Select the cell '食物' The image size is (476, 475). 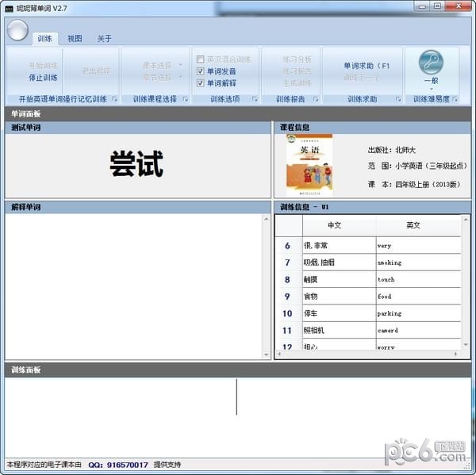pos(340,297)
